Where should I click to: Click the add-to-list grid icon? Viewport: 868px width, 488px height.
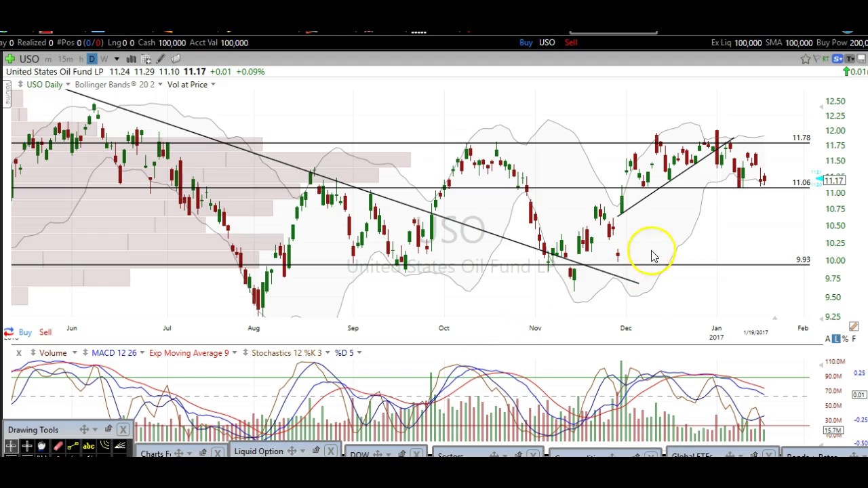pos(146,59)
